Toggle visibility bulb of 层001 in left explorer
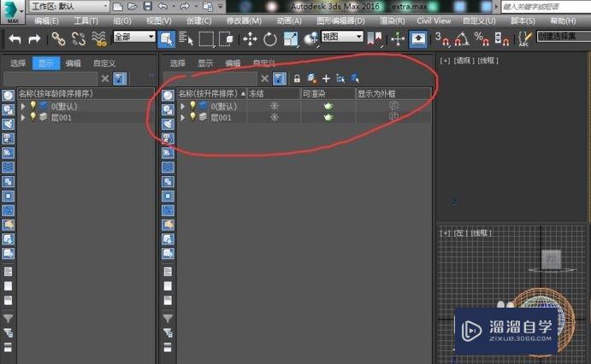 (x=33, y=117)
